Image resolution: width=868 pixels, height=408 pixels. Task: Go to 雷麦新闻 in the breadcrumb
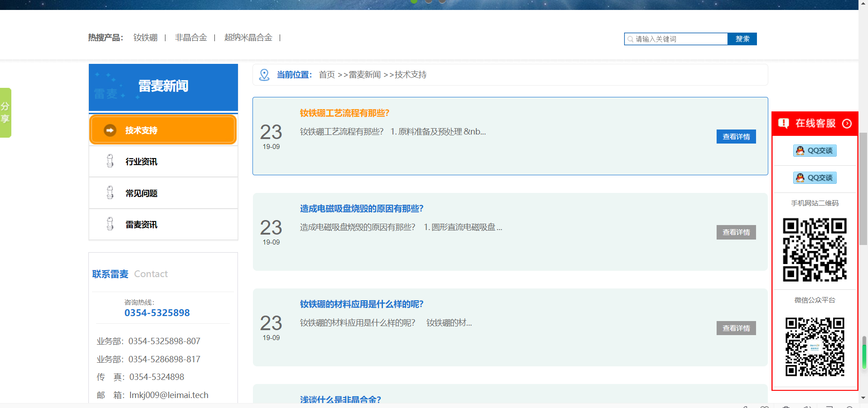(364, 75)
